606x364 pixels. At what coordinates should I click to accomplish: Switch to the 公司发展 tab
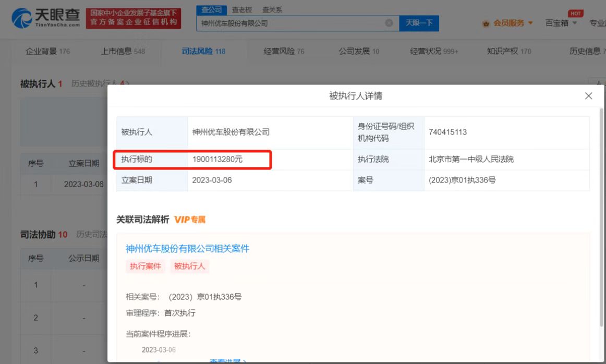(x=359, y=52)
